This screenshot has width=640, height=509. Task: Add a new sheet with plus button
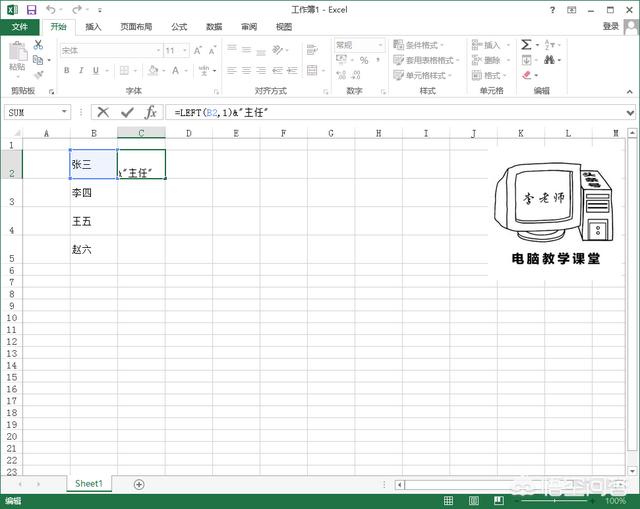[139, 484]
